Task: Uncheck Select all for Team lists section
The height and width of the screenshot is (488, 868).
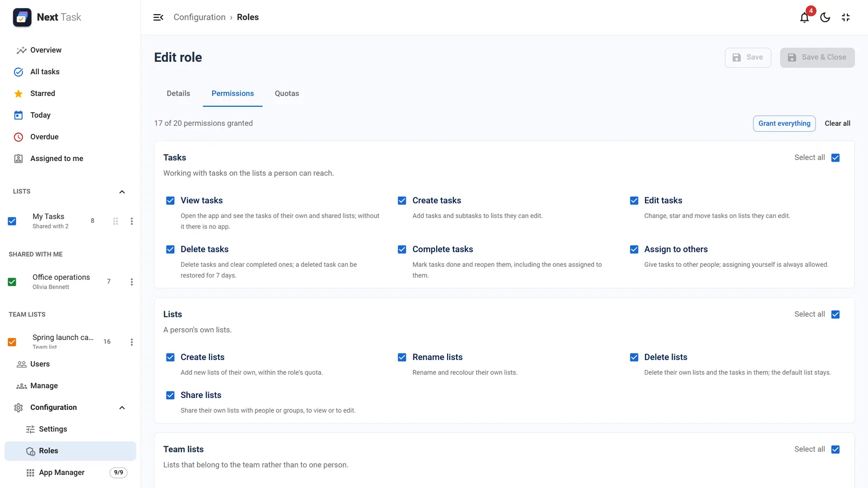Action: 835,450
